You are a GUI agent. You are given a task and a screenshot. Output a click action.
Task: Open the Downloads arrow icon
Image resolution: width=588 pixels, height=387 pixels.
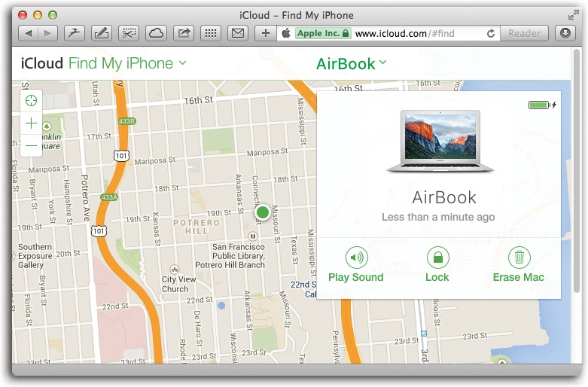565,33
